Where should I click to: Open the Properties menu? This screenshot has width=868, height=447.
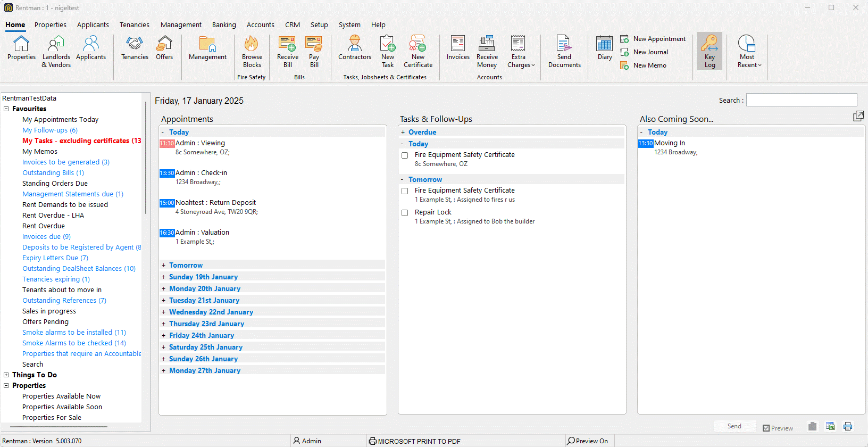click(51, 25)
